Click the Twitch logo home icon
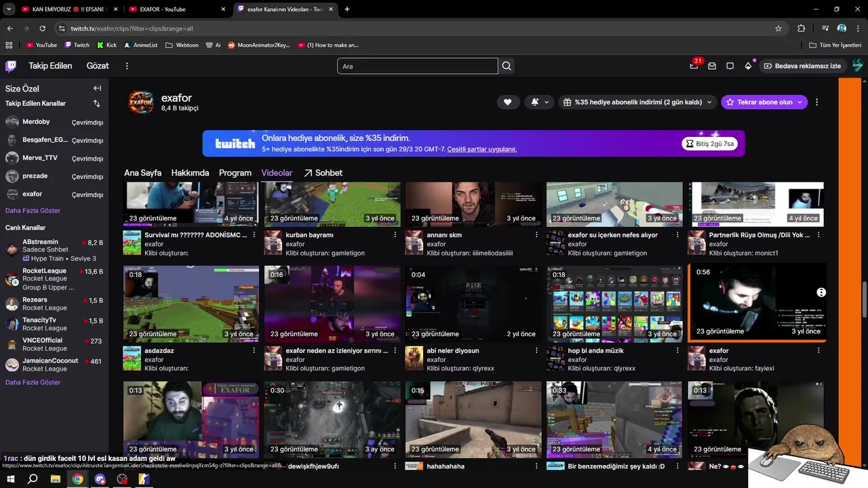Image resolution: width=868 pixels, height=488 pixels. click(11, 66)
